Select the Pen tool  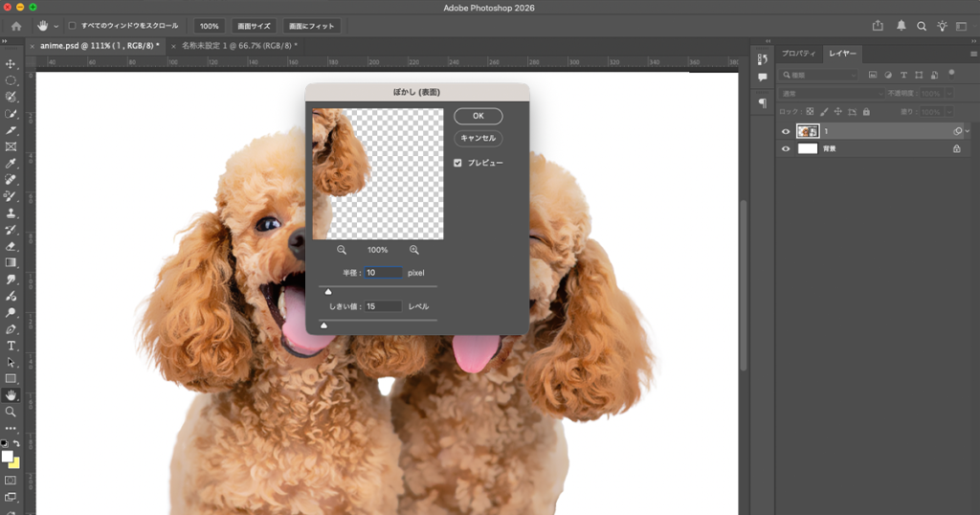(x=11, y=328)
